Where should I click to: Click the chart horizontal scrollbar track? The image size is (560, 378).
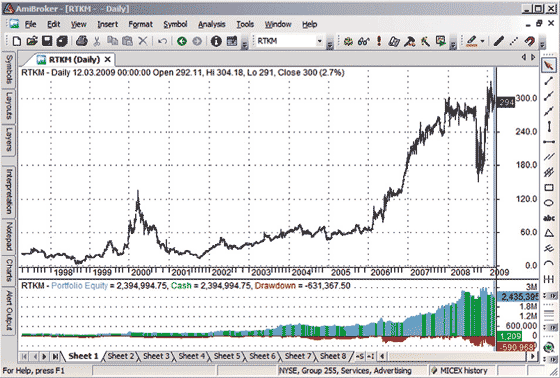(457, 356)
